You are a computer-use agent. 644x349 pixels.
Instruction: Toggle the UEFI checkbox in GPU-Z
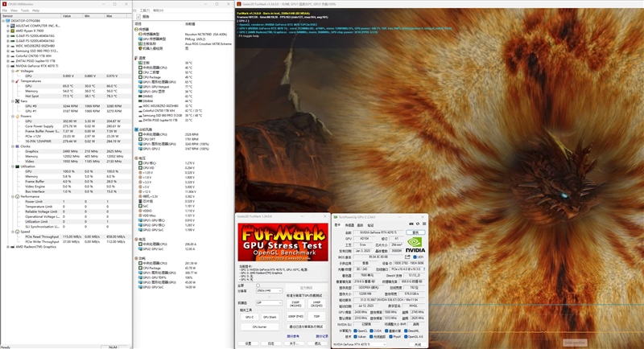[x=415, y=257]
